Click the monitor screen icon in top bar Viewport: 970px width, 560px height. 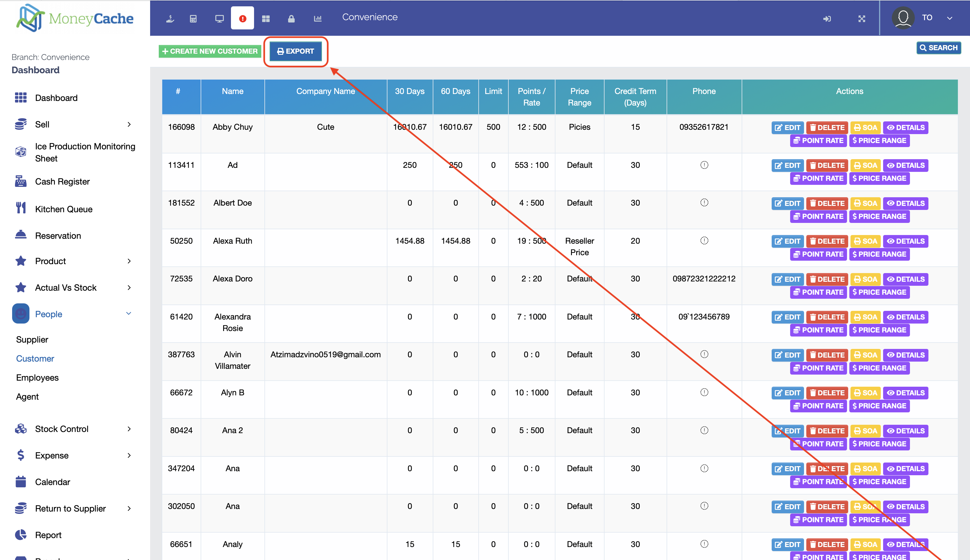[219, 18]
